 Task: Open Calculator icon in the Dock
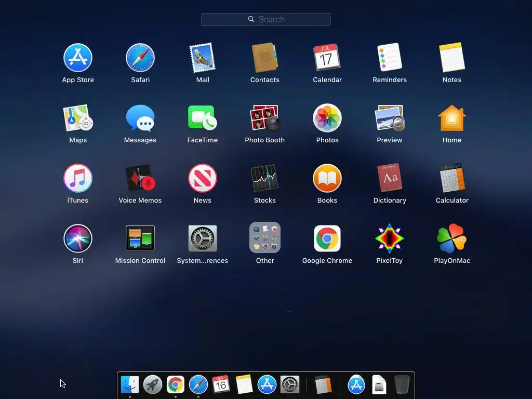click(323, 384)
